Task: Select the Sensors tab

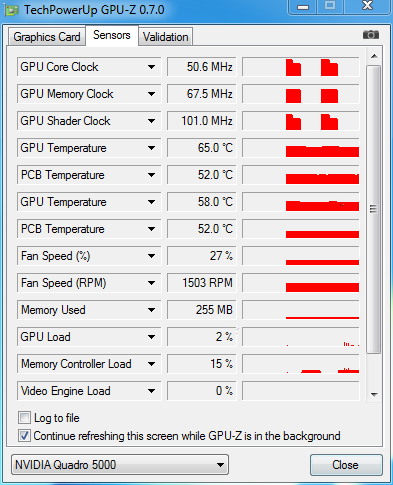Action: pyautogui.click(x=112, y=35)
